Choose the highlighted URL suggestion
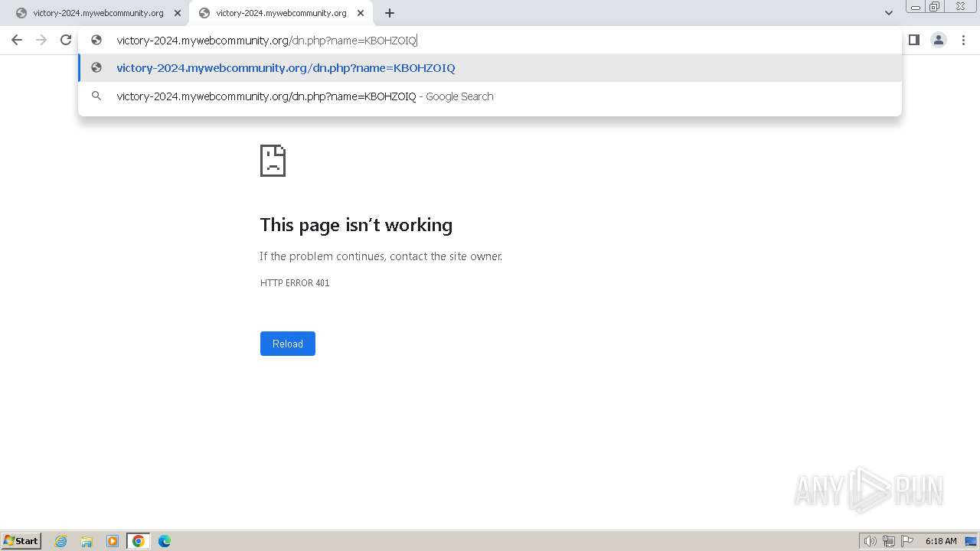980x551 pixels. tap(490, 68)
